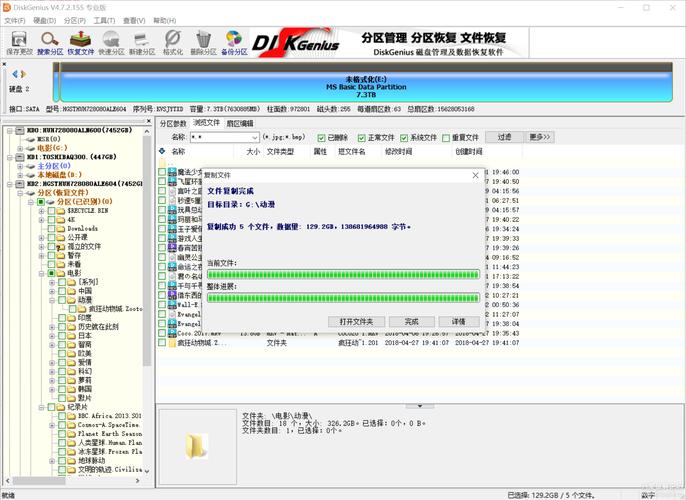Check the 4K folder checkbox
Screen dimensions: 686x500
[x=51, y=220]
